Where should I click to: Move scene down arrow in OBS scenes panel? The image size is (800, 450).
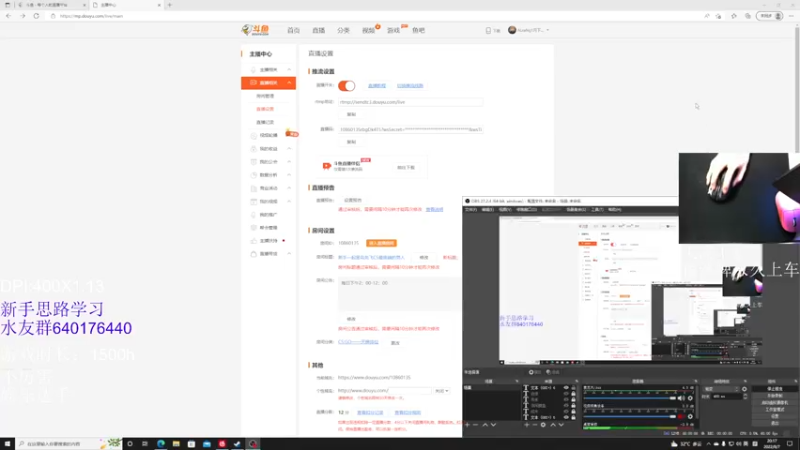493,424
